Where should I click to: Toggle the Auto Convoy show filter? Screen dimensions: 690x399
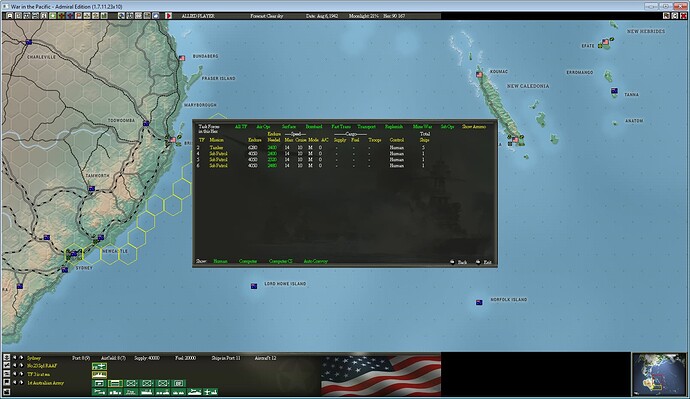pyautogui.click(x=316, y=261)
